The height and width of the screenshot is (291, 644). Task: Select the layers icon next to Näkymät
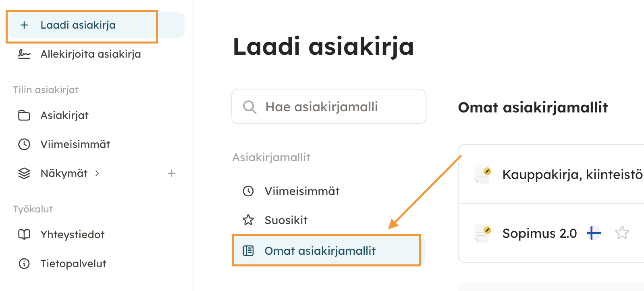24,173
